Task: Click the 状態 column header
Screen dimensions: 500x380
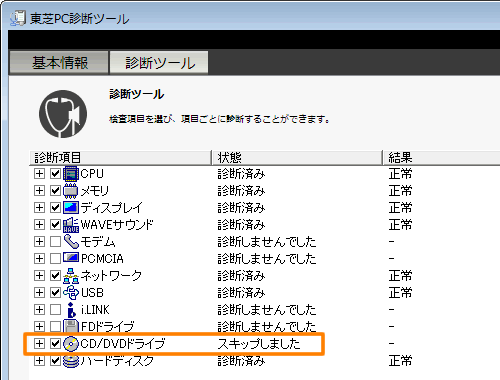Action: click(297, 158)
